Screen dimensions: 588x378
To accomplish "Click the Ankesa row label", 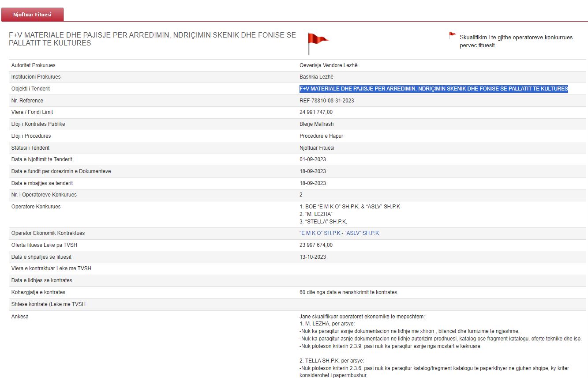I will pos(20,317).
